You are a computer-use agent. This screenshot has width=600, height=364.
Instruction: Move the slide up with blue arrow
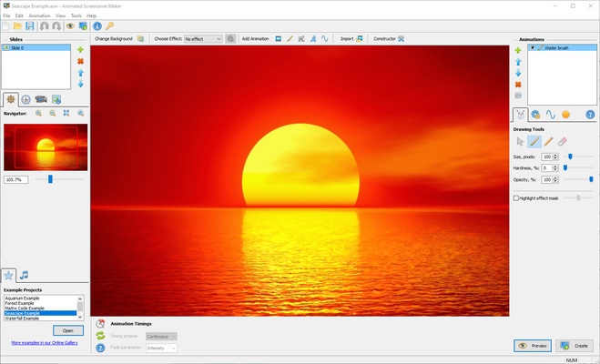pos(80,73)
